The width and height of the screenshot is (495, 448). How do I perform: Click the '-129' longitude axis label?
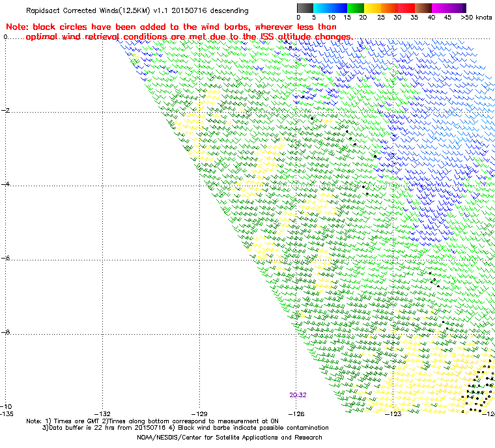(x=199, y=413)
